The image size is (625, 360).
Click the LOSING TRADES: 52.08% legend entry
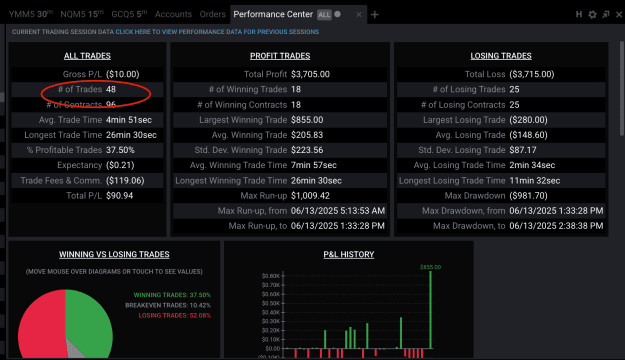tap(175, 316)
